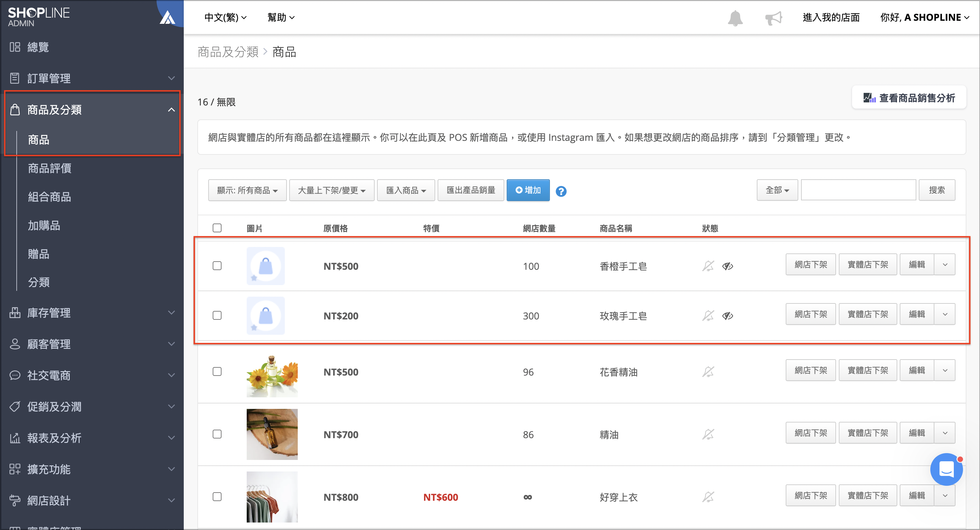Expand more actions arrow for 玫瑰手工皂
The width and height of the screenshot is (980, 530).
tap(945, 314)
